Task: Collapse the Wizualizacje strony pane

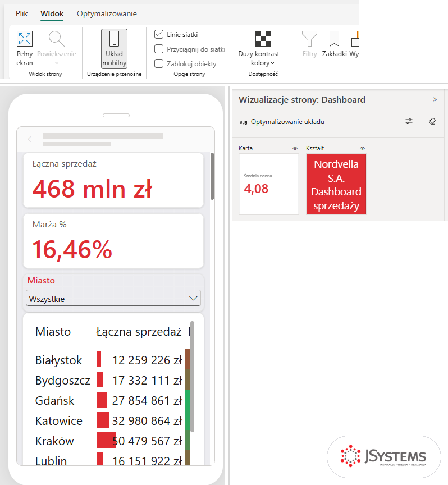Action: coord(435,99)
